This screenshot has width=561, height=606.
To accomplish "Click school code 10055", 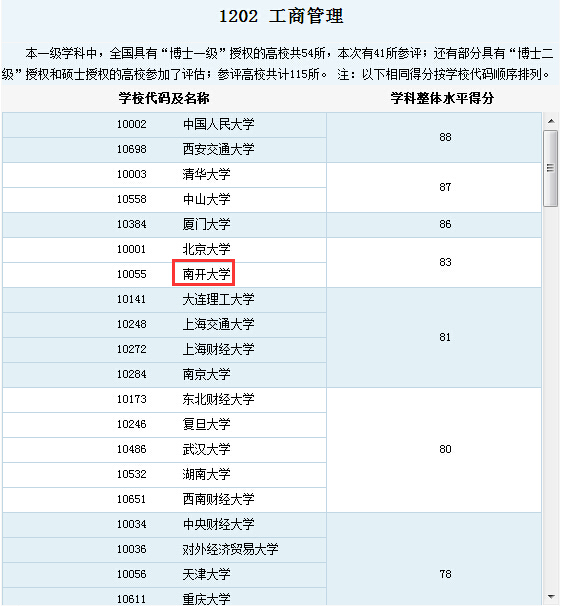I will 132,274.
